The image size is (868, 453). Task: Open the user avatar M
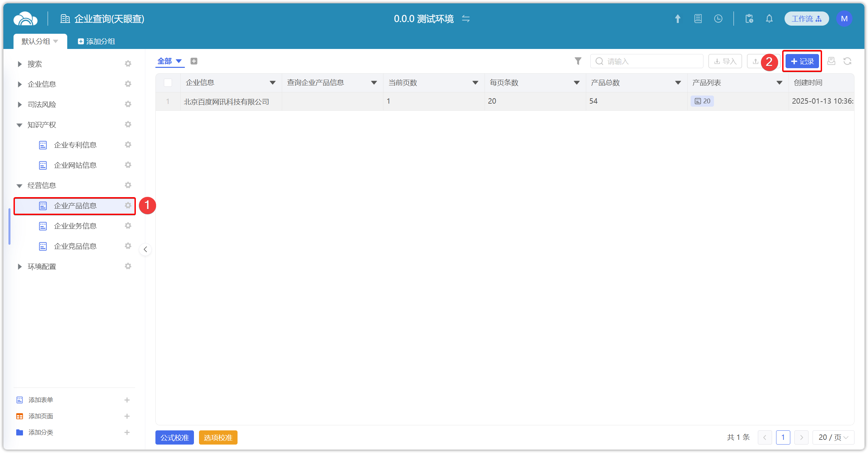pos(844,19)
